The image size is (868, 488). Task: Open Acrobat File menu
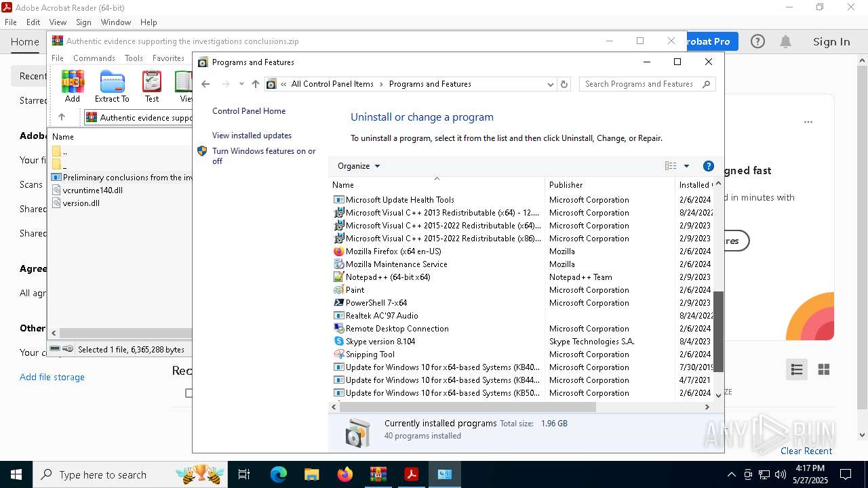click(11, 22)
